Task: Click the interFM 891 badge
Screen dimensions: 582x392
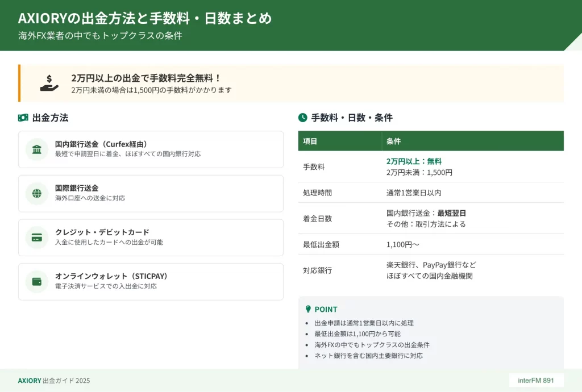Action: 536,380
